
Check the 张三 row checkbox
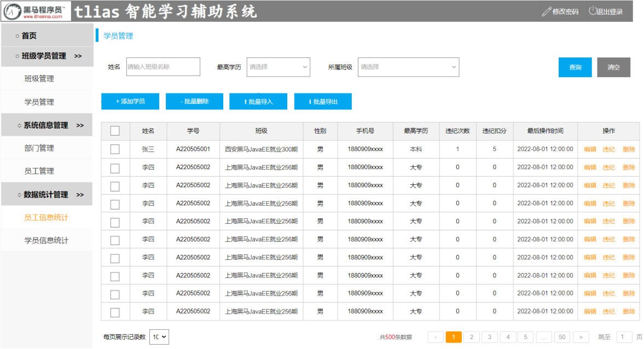coord(115,149)
